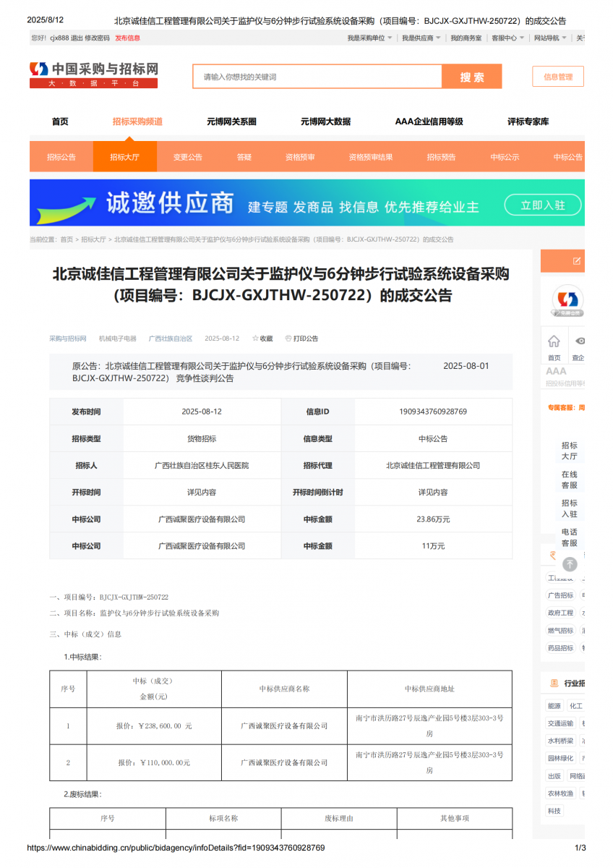This screenshot has width=613, height=868.
Task: Open 评标专家库 navigation item
Action: pyautogui.click(x=528, y=122)
